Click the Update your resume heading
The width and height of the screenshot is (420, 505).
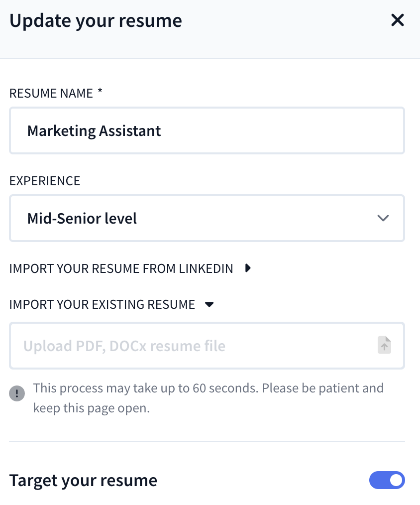(x=96, y=20)
